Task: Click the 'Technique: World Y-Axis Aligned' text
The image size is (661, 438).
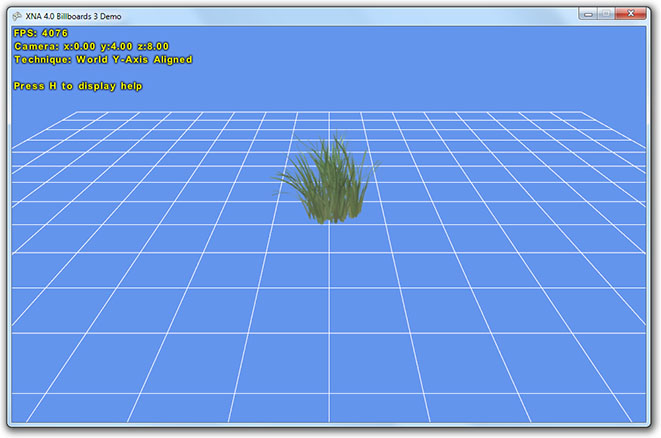Action: pyautogui.click(x=103, y=60)
